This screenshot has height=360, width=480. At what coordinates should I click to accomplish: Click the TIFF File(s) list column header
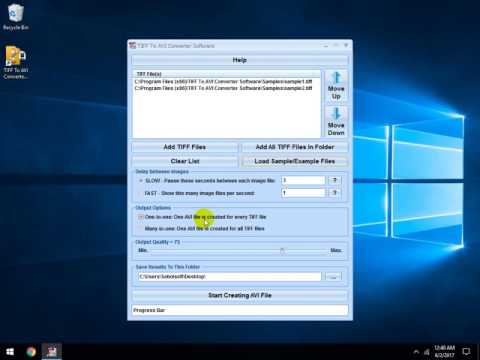(x=227, y=74)
